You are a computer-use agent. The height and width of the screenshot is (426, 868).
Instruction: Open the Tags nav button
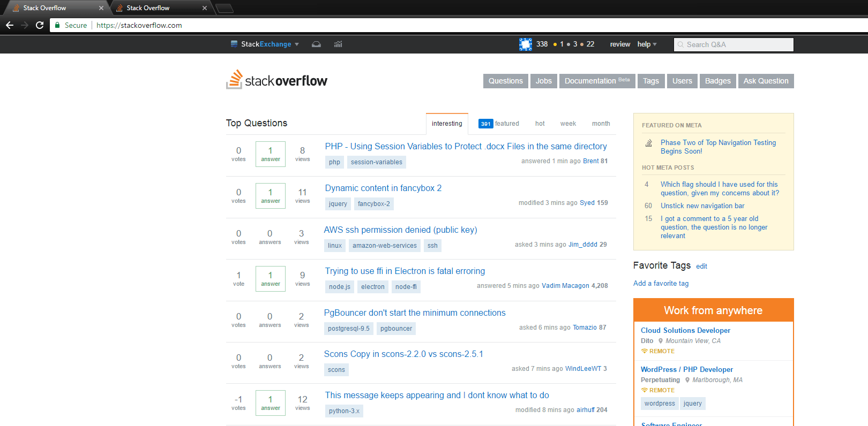tap(651, 81)
